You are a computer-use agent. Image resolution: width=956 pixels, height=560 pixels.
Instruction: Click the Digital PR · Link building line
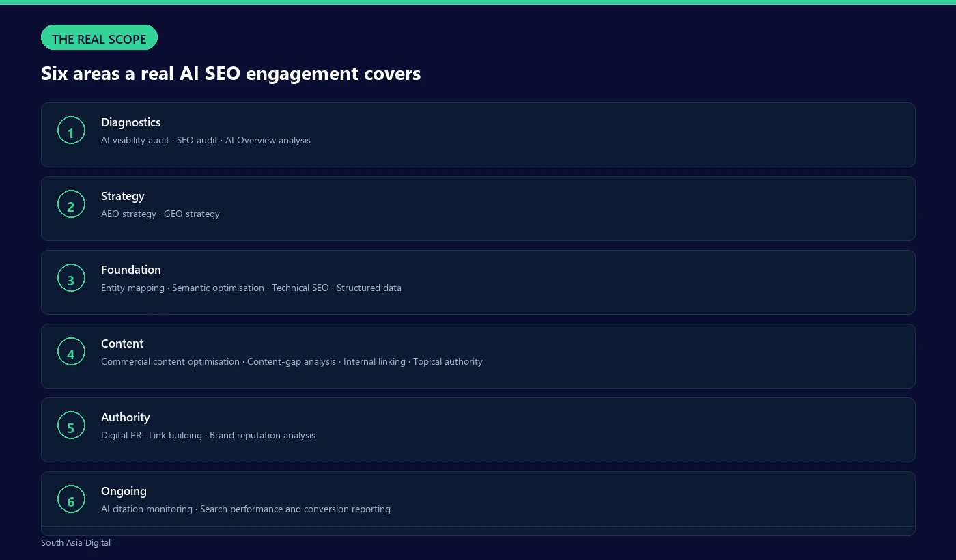[208, 435]
